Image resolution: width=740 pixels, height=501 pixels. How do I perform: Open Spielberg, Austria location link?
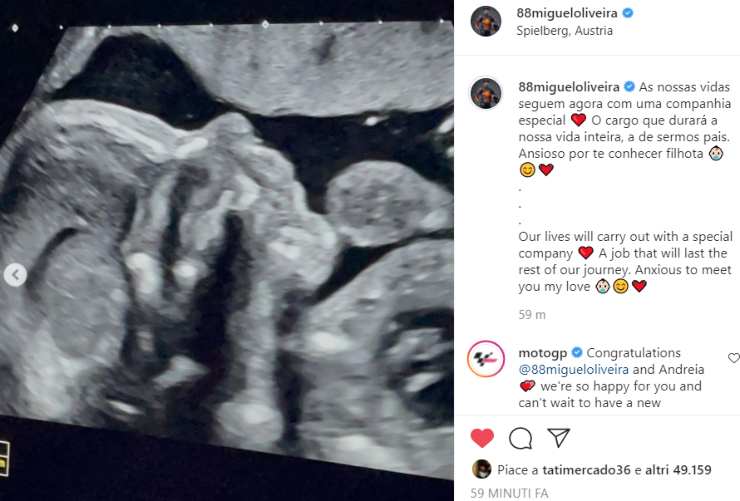tap(564, 31)
